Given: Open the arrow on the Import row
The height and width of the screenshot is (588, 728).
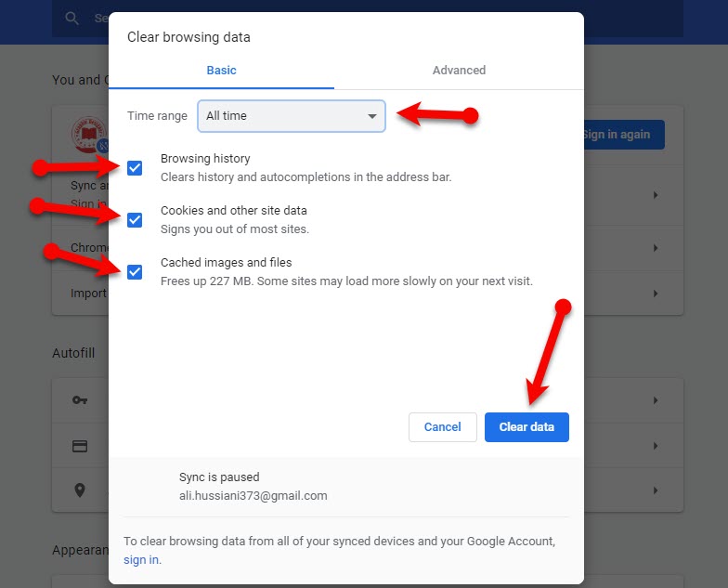Looking at the screenshot, I should coord(656,294).
